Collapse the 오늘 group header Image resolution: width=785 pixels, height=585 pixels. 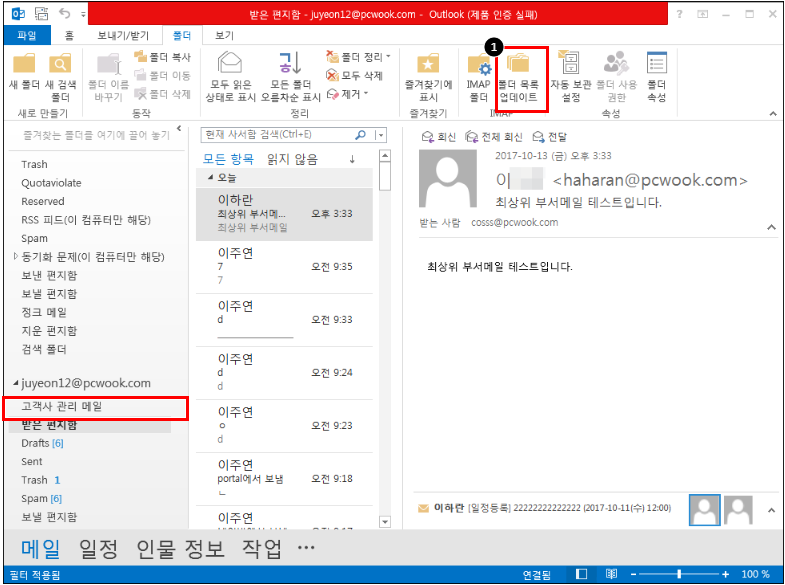(211, 178)
